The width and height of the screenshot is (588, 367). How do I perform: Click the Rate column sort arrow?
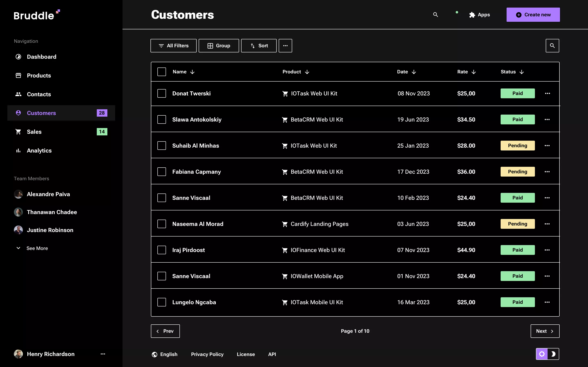coord(474,72)
